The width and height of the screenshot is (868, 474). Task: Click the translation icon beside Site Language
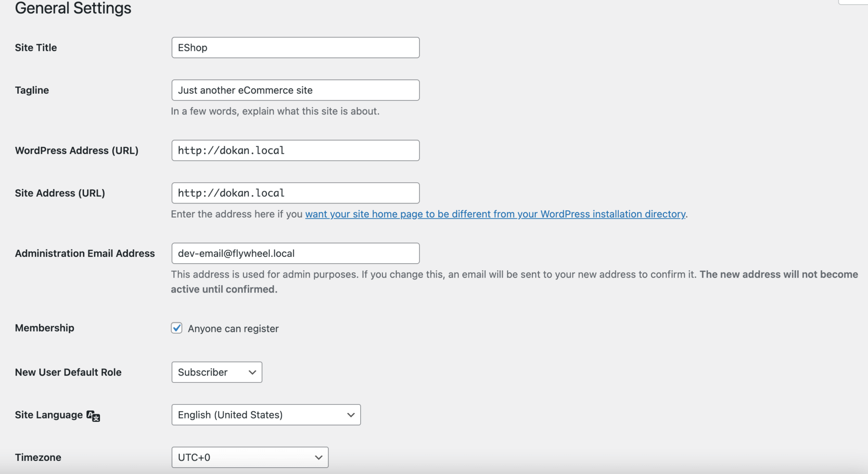click(93, 415)
